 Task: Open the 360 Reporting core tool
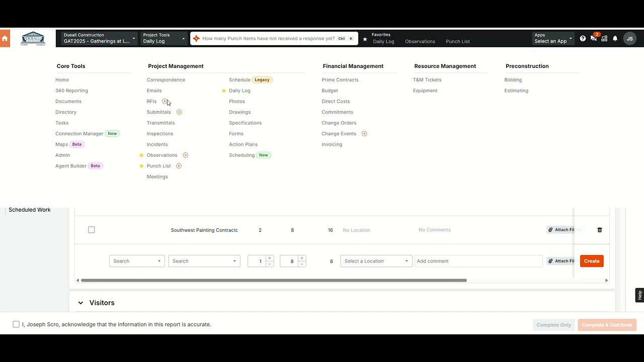71,90
